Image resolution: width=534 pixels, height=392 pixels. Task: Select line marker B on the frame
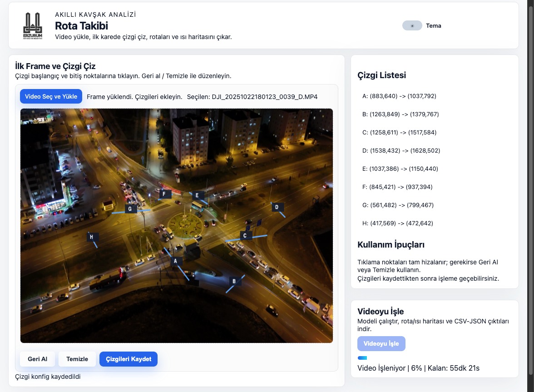(x=234, y=281)
